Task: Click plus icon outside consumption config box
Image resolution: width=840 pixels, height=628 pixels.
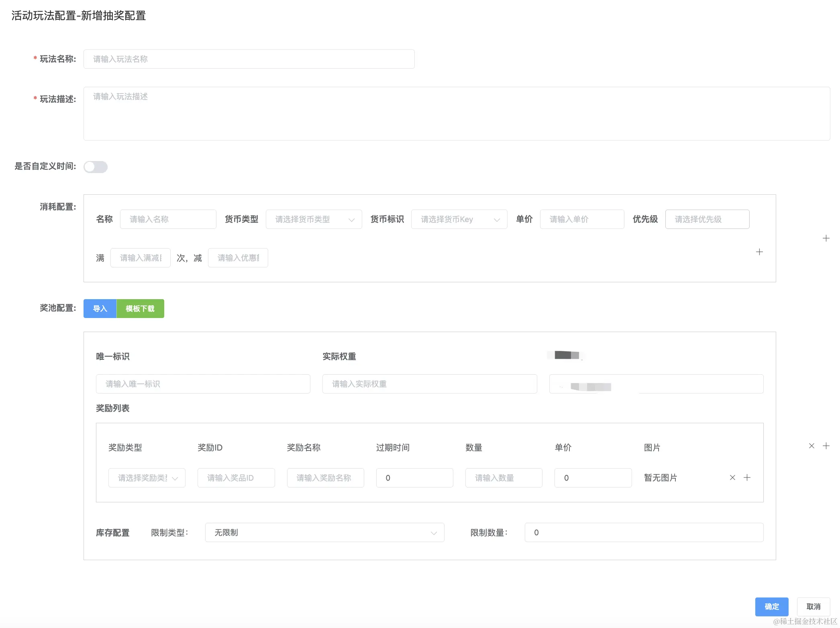Action: pos(826,238)
